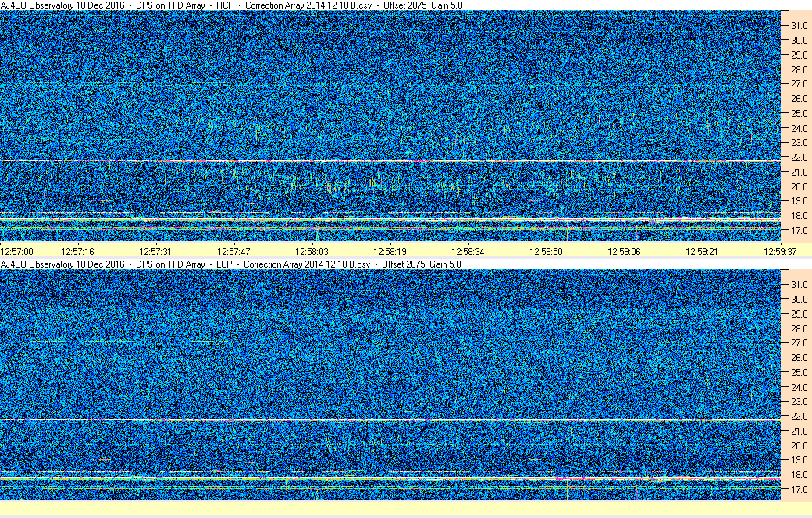The image size is (812, 518).
Task: Select 29.0 on the RCP frequency axis
Action: (799, 55)
